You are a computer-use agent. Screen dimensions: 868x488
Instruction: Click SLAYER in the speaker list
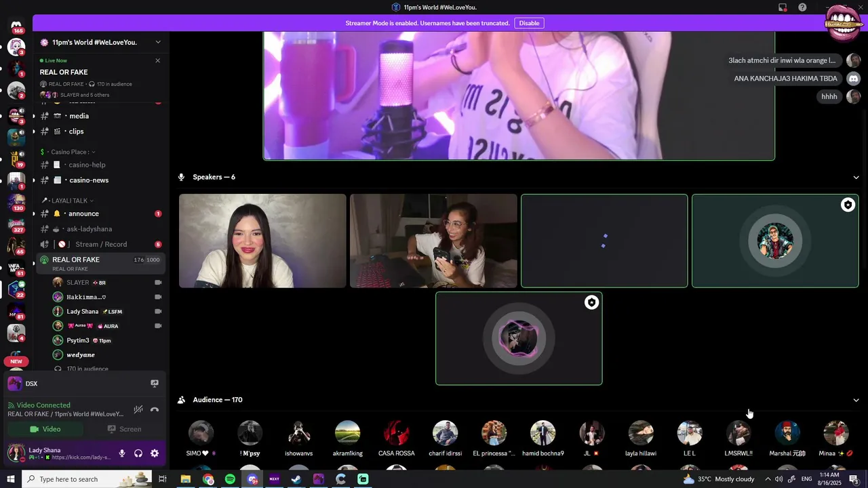point(107,283)
